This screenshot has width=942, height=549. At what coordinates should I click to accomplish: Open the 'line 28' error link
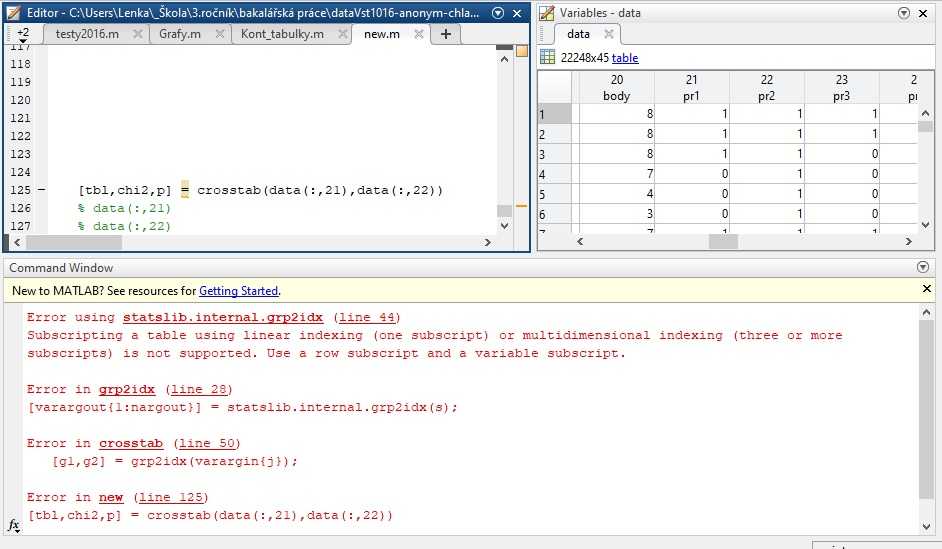pyautogui.click(x=199, y=389)
